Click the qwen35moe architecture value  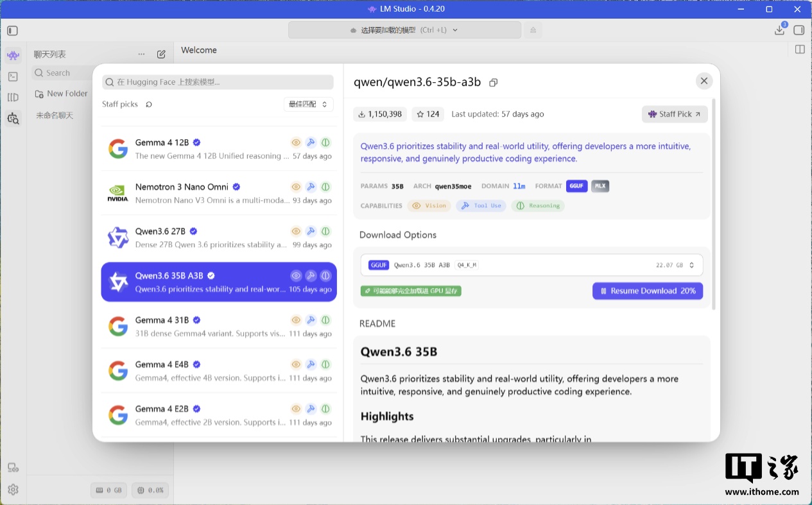click(x=453, y=186)
